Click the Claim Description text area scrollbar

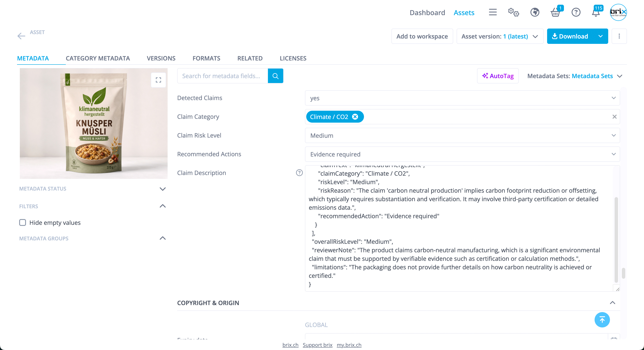[616, 240]
